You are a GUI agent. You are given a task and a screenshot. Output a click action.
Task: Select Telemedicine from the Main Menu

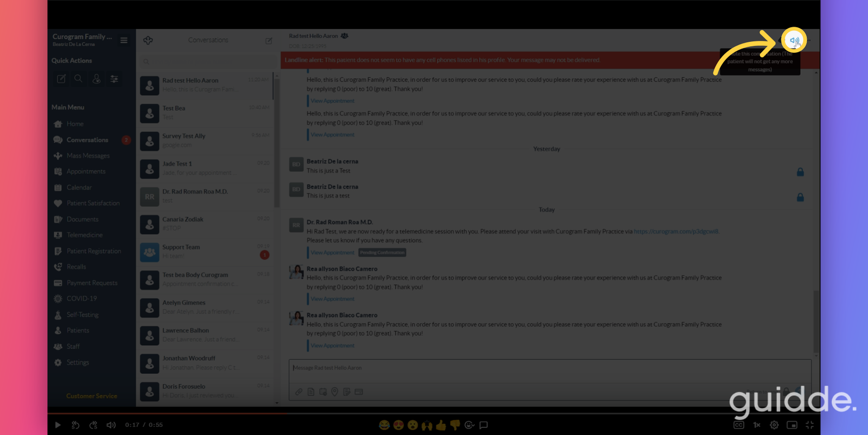[x=85, y=235]
